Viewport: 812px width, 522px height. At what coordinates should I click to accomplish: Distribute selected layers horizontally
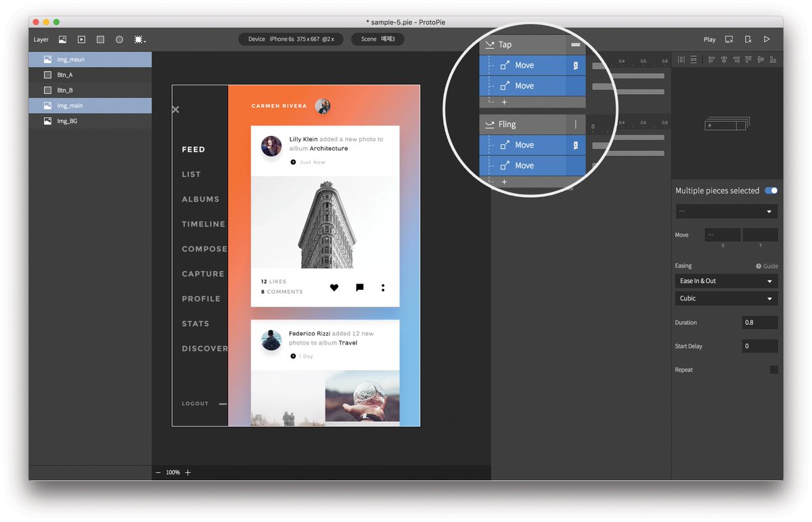point(681,60)
